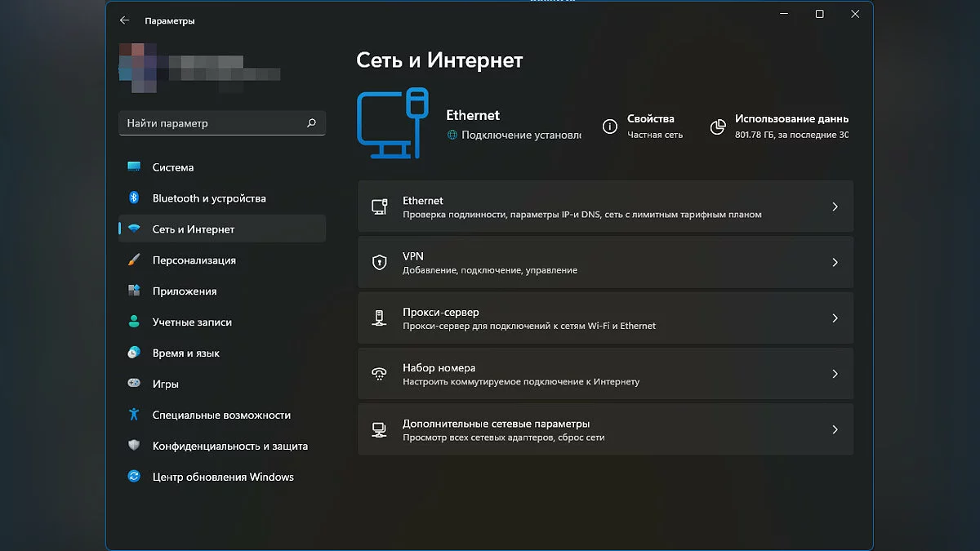This screenshot has width=980, height=551.
Task: Click the Wi-Fi icon beside Сеть и Интернет
Action: pos(134,229)
